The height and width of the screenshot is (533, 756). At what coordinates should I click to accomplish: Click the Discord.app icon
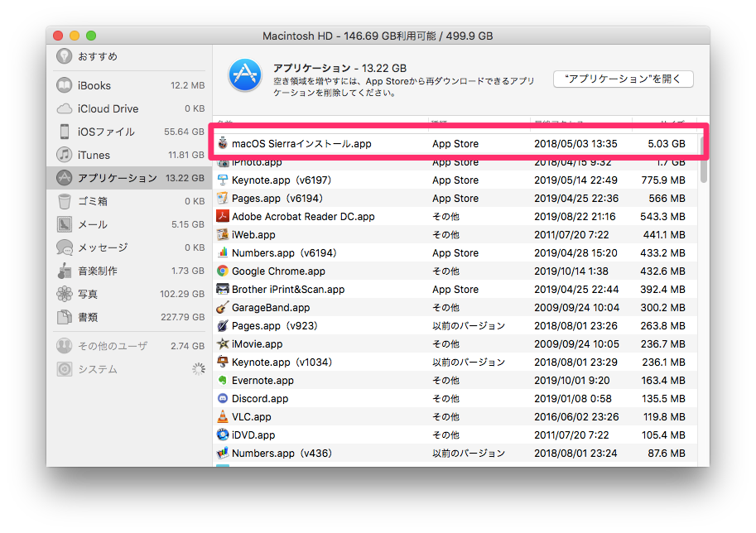[222, 399]
